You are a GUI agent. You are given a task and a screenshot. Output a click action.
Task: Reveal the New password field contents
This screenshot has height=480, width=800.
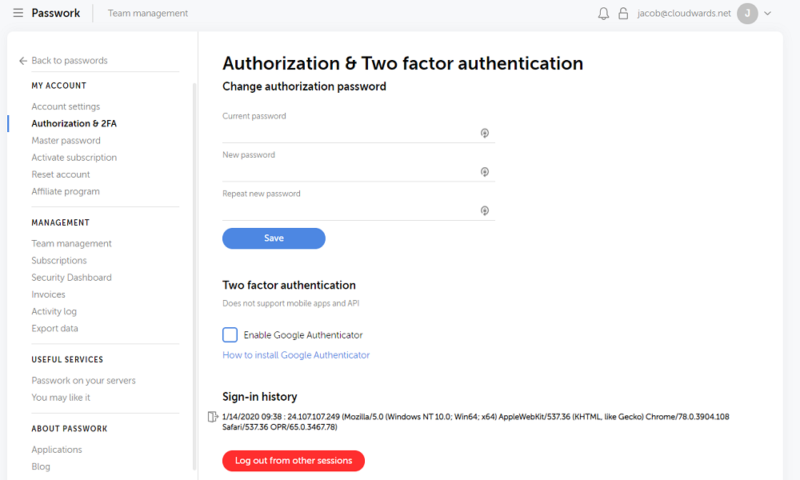point(484,171)
